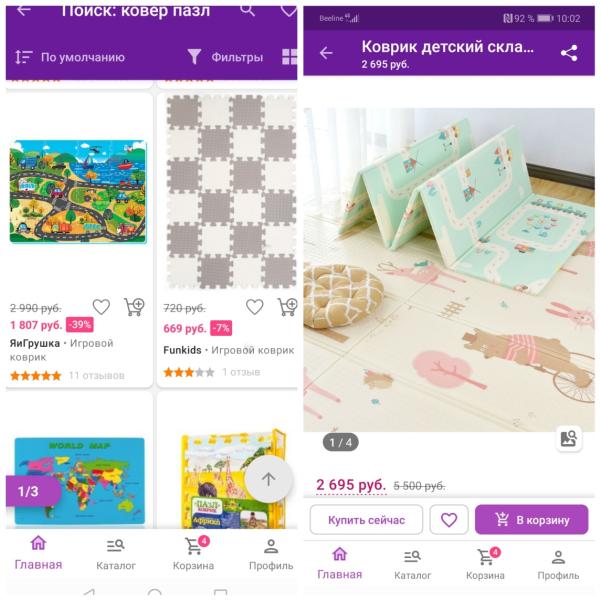
Task: Open Профиль tab in right bottom bar
Action: (x=558, y=565)
